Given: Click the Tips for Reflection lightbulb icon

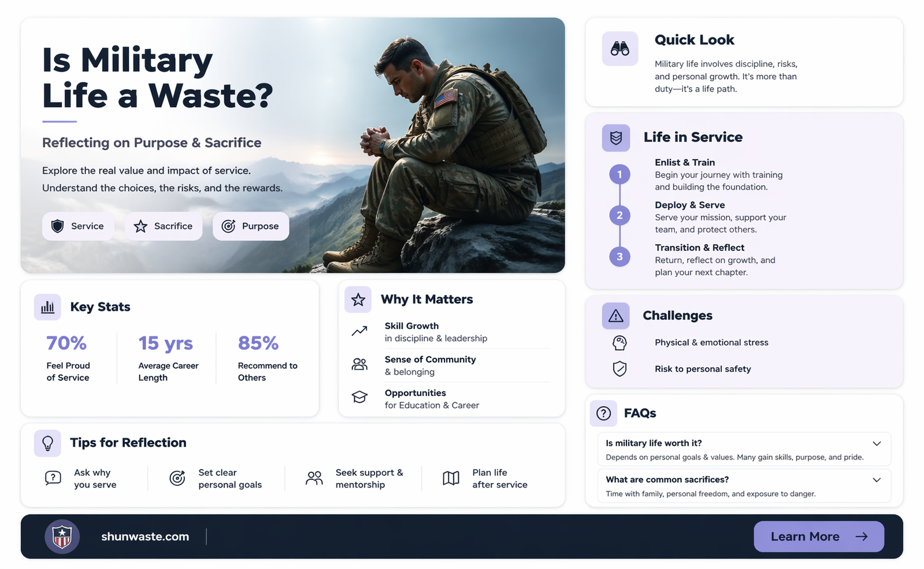Looking at the screenshot, I should pos(47,444).
